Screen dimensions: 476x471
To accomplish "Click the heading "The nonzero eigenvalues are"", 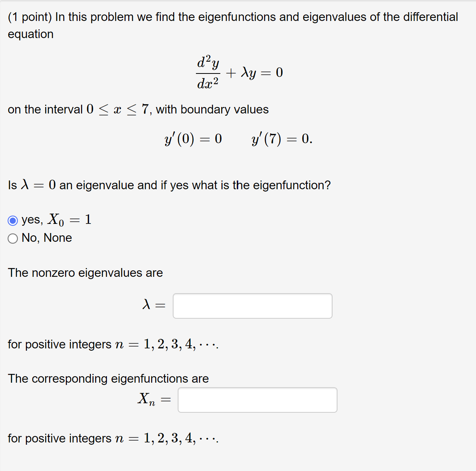I will (x=85, y=273).
